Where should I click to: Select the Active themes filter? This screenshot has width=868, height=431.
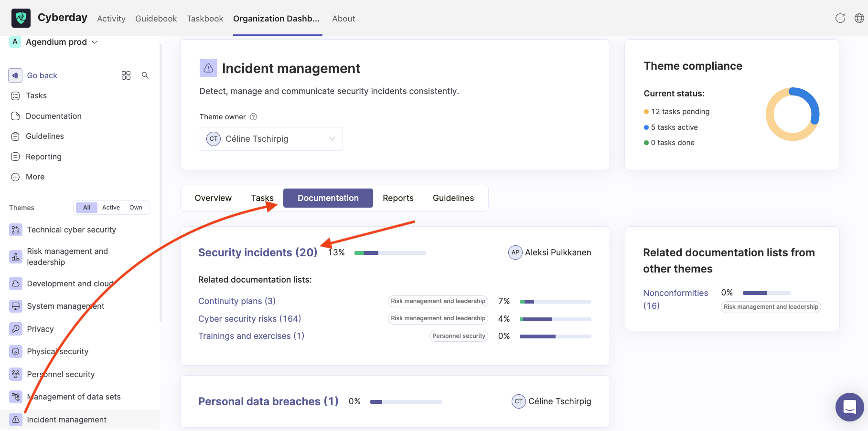[x=111, y=208]
